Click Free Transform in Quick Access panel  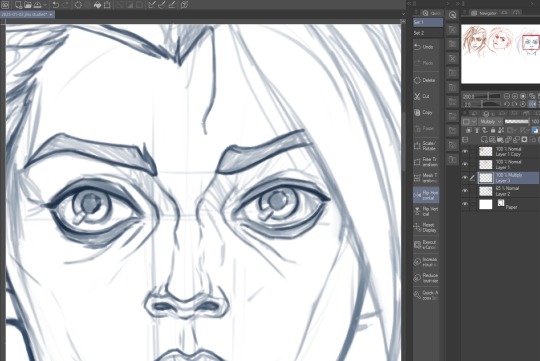426,162
